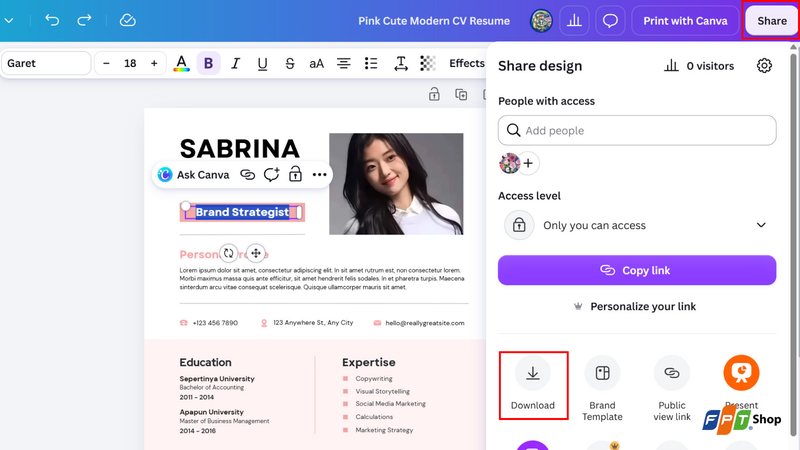Expand the top-left chevron menu
This screenshot has height=450, width=800.
point(9,20)
